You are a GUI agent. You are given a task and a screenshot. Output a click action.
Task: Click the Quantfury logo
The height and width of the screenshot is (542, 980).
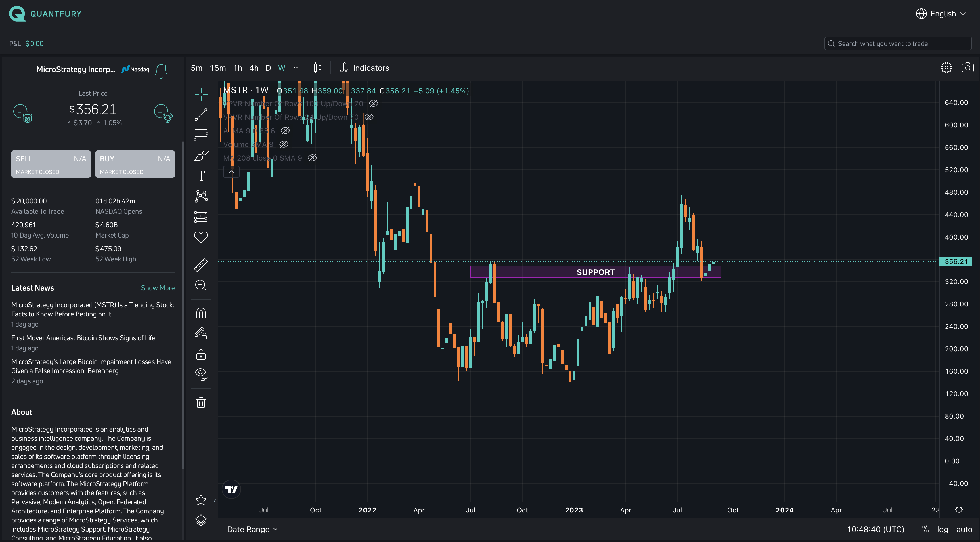click(x=45, y=14)
